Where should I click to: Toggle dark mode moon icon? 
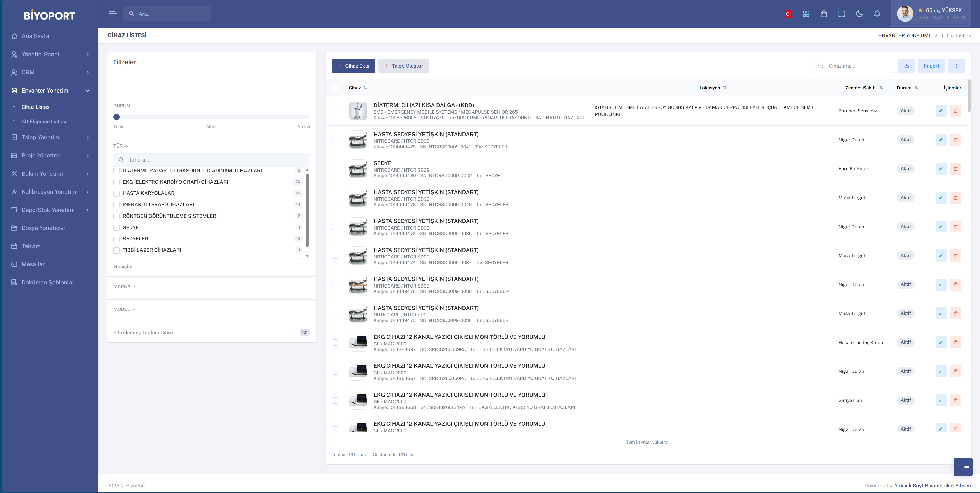pyautogui.click(x=859, y=14)
